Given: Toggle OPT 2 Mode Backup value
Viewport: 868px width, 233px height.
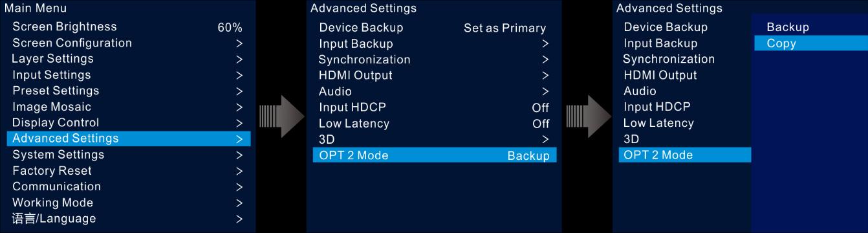Looking at the screenshot, I should [x=528, y=156].
